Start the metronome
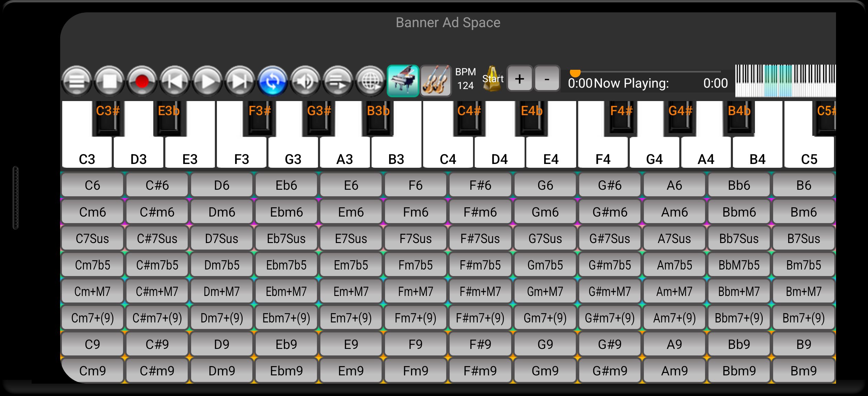This screenshot has height=396, width=868. point(492,79)
